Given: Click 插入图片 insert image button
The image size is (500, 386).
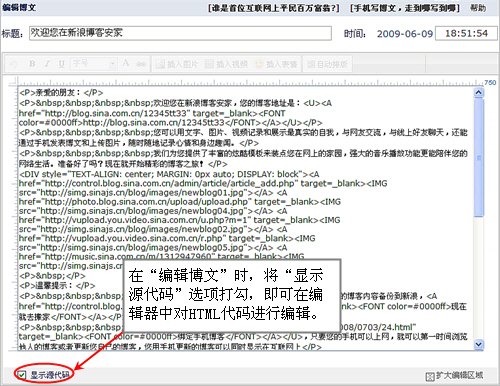Looking at the screenshot, I should coord(177,64).
